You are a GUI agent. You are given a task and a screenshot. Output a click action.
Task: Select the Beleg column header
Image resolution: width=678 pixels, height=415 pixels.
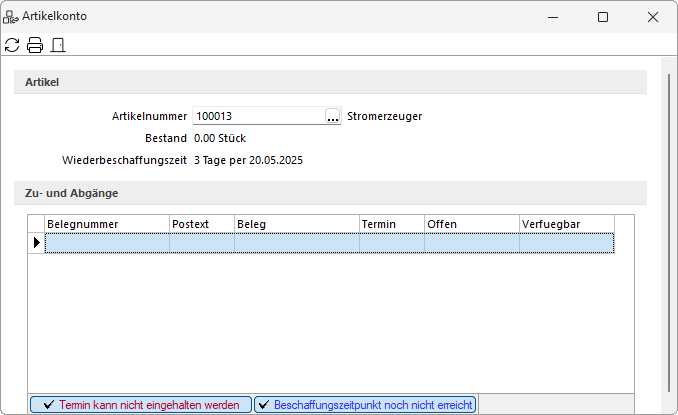pyautogui.click(x=296, y=224)
